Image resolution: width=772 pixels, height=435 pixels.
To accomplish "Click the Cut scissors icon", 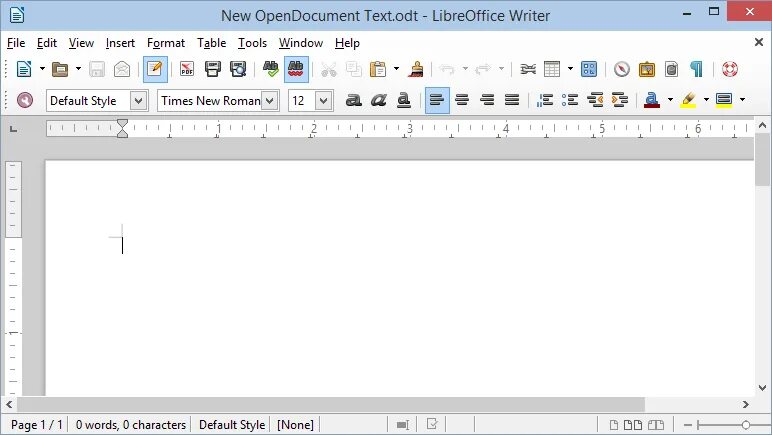I will 328,69.
